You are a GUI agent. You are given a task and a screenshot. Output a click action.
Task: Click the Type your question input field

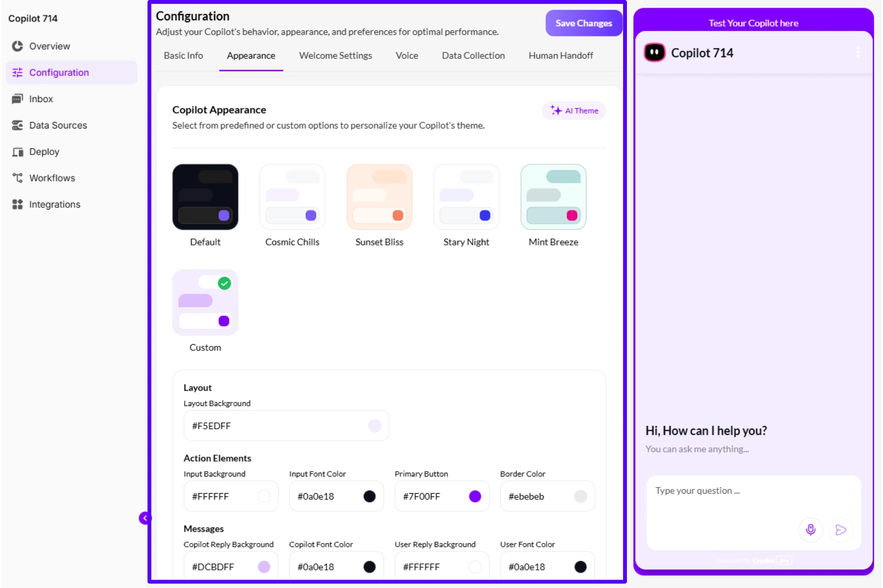point(717,490)
